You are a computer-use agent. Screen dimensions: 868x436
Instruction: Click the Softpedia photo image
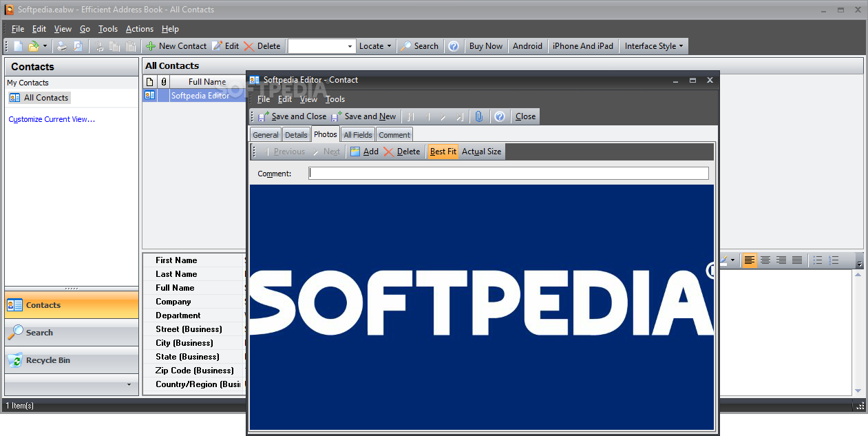(482, 307)
